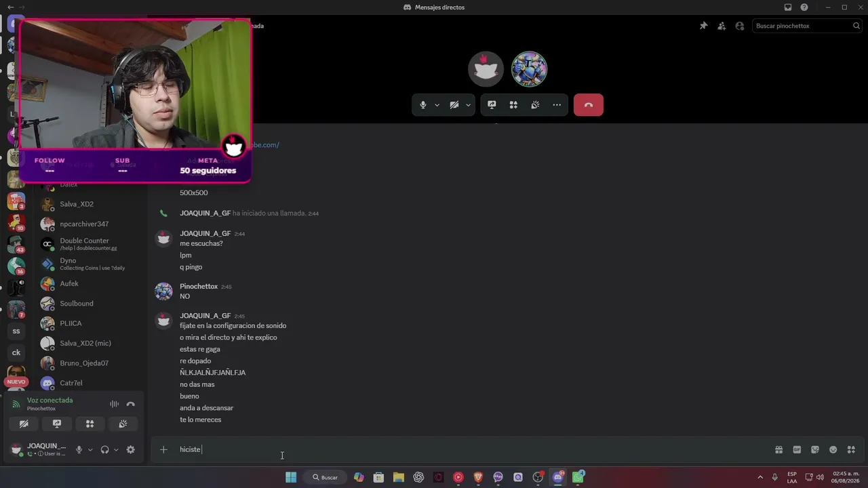Image resolution: width=868 pixels, height=488 pixels.
Task: Show the user profile panel
Action: pos(740,26)
